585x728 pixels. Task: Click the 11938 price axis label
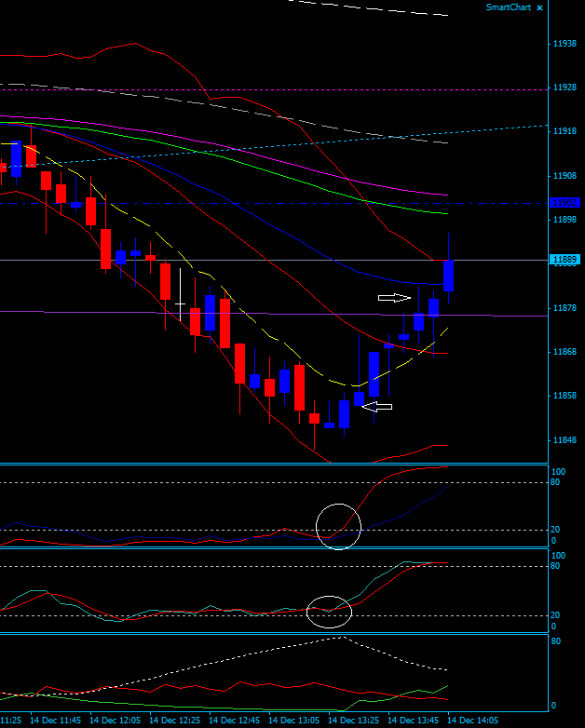564,44
